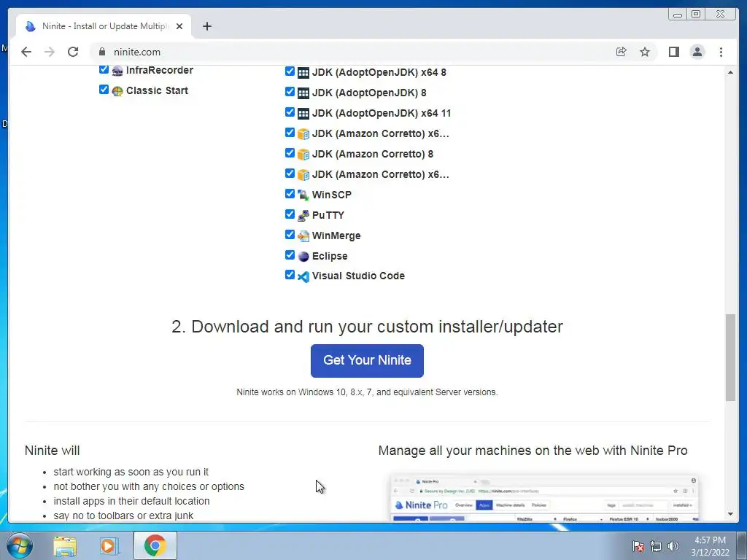Reload the Ninite page

click(73, 52)
